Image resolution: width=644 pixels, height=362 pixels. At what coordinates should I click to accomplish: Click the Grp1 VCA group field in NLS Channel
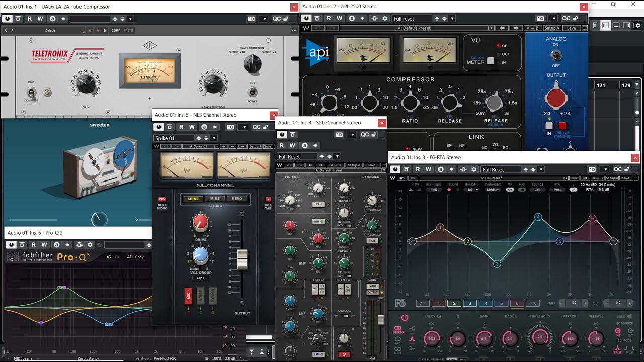point(200,277)
